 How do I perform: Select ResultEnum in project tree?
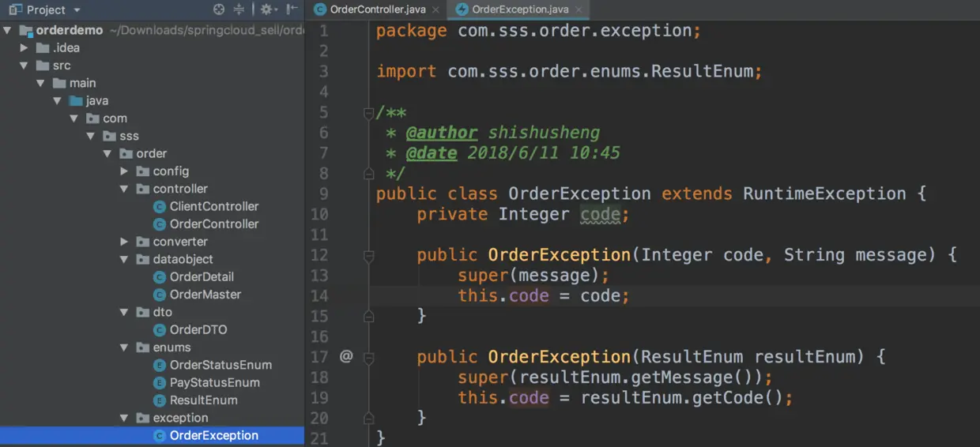[x=204, y=400]
